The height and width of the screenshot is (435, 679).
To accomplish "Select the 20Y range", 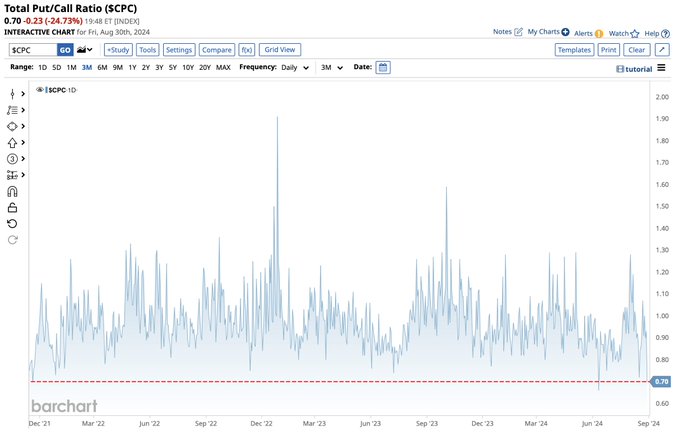I will click(205, 68).
